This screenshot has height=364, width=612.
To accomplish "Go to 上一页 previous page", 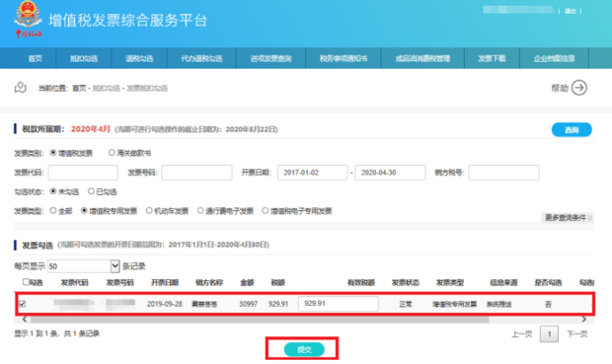I will click(x=522, y=334).
